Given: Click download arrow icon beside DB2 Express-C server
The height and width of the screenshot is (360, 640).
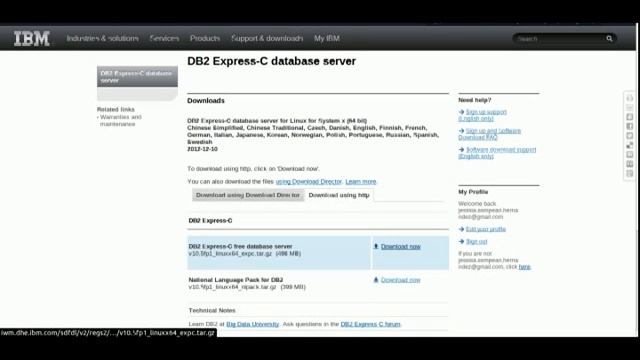Looking at the screenshot, I should pos(376,246).
